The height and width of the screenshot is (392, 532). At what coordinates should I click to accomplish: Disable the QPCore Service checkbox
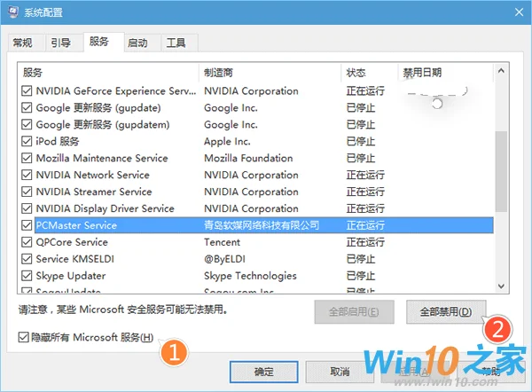26,242
